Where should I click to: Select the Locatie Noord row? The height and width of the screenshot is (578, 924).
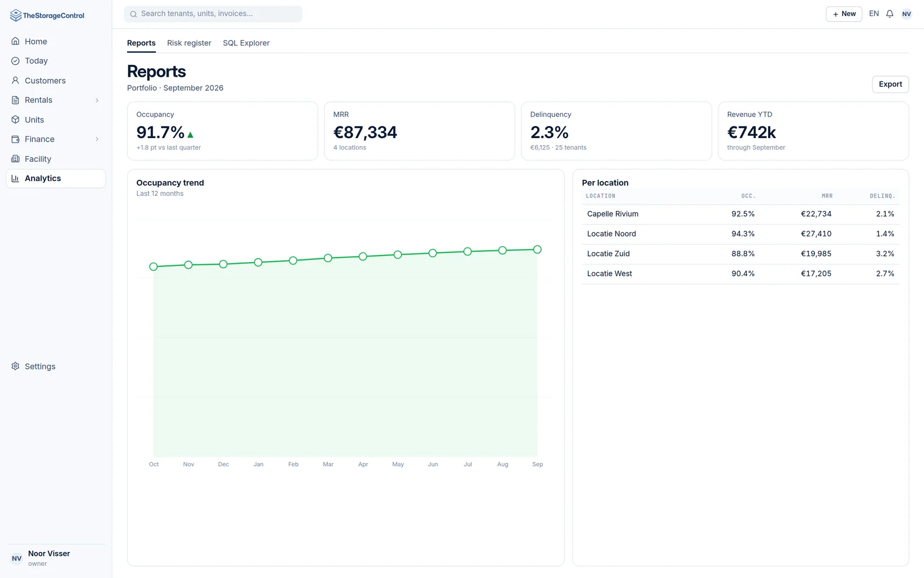740,234
